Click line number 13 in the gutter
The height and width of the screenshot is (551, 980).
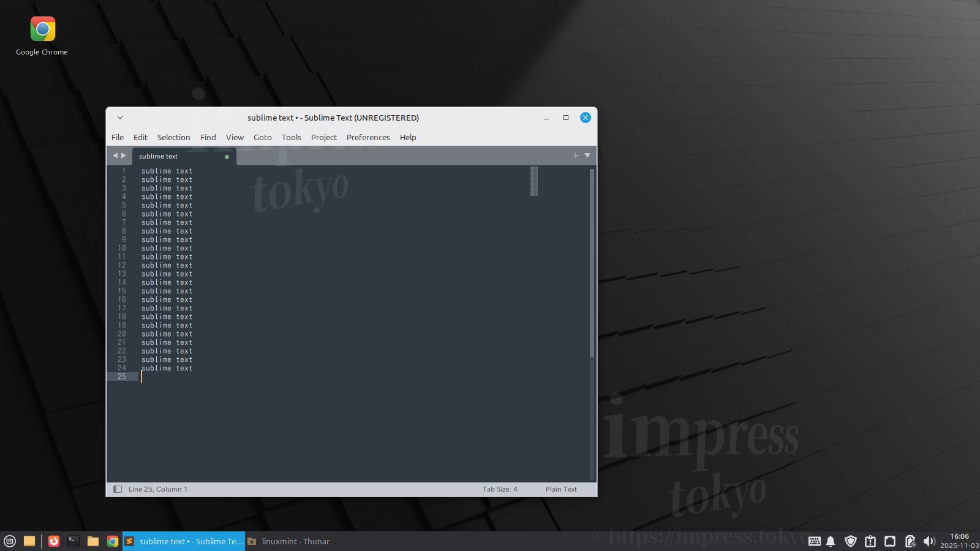pyautogui.click(x=122, y=274)
